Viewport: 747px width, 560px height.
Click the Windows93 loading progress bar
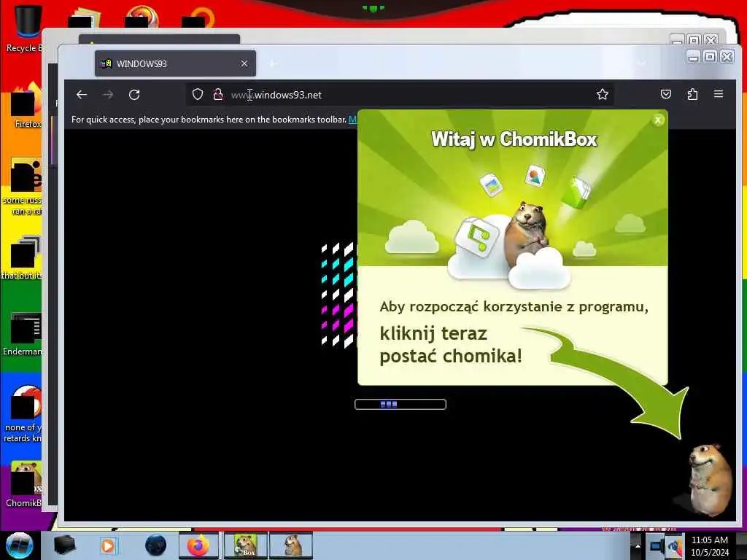[x=400, y=404]
